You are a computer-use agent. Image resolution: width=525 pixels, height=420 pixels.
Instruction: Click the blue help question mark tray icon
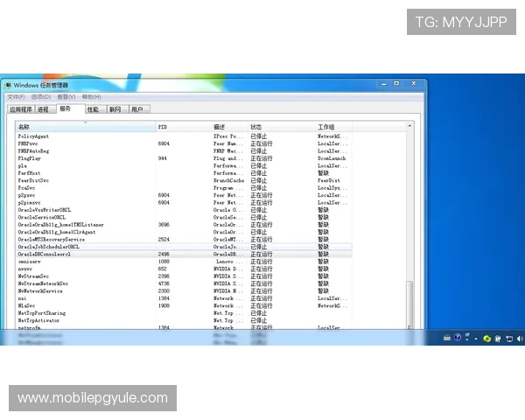click(x=458, y=338)
